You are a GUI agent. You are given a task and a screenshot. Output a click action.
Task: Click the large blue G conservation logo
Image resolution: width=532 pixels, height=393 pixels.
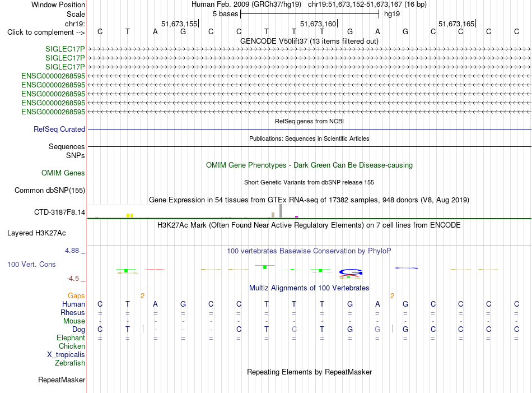pos(351,272)
